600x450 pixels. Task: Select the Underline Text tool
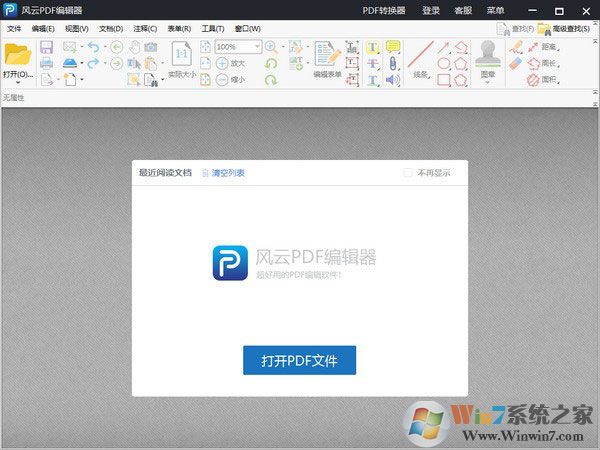tap(373, 80)
